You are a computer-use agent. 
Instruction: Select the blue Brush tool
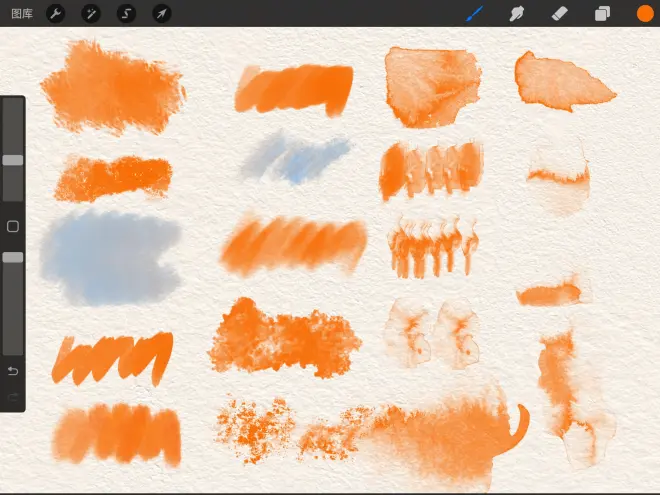click(474, 14)
